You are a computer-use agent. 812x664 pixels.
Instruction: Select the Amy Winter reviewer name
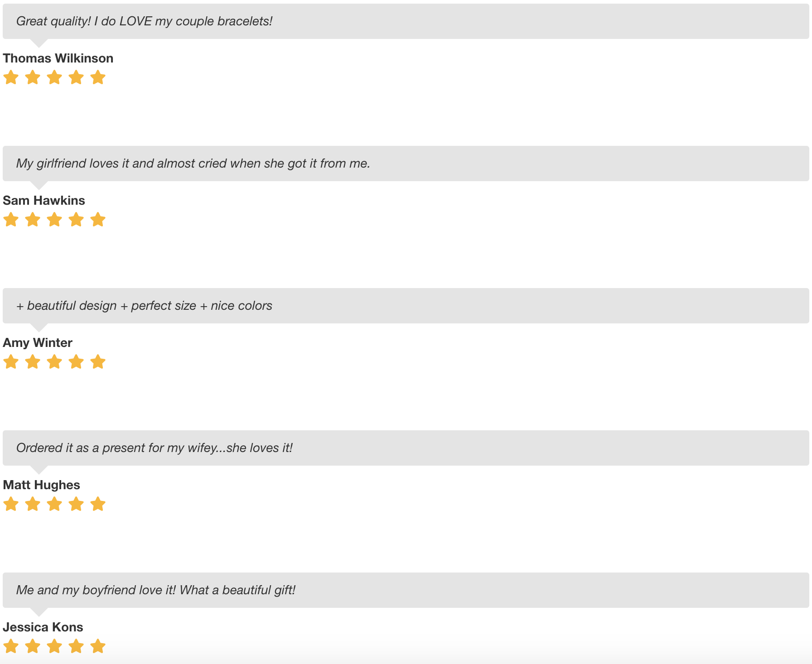38,343
